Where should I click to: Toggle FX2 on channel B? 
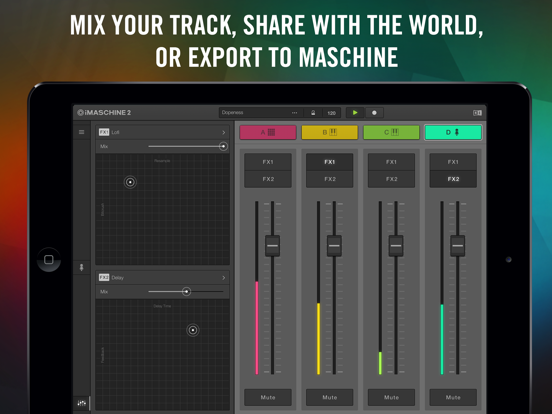point(330,179)
